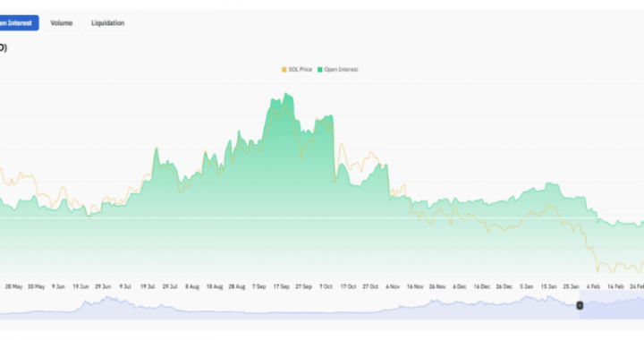Image resolution: width=644 pixels, height=340 pixels.
Task: Click the 14 Feb date label
Action: pyautogui.click(x=615, y=286)
